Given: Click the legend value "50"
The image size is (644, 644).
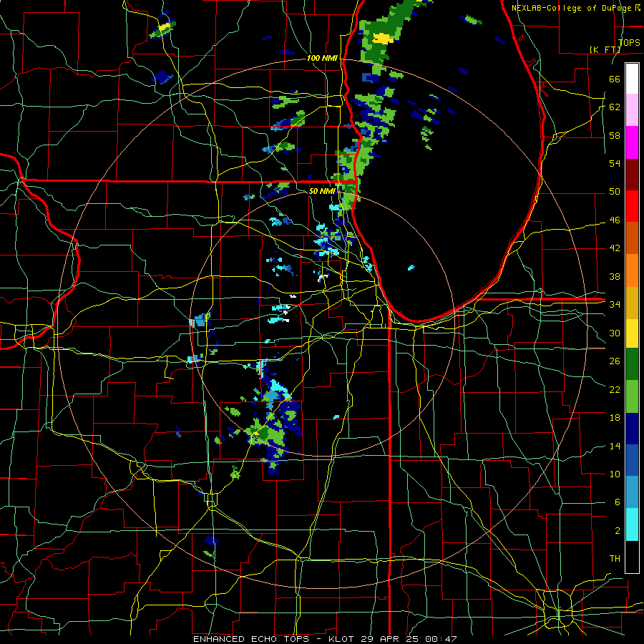Looking at the screenshot, I should click(615, 192).
